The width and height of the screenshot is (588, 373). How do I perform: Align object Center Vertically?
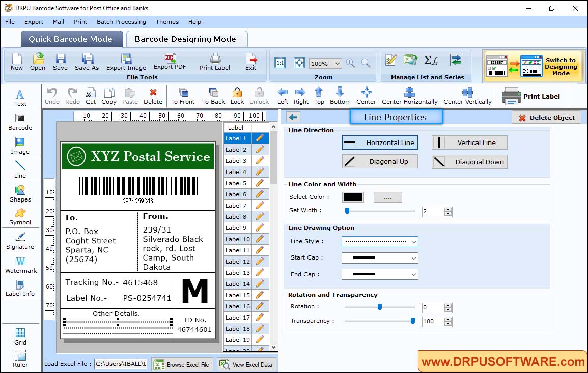[x=467, y=96]
